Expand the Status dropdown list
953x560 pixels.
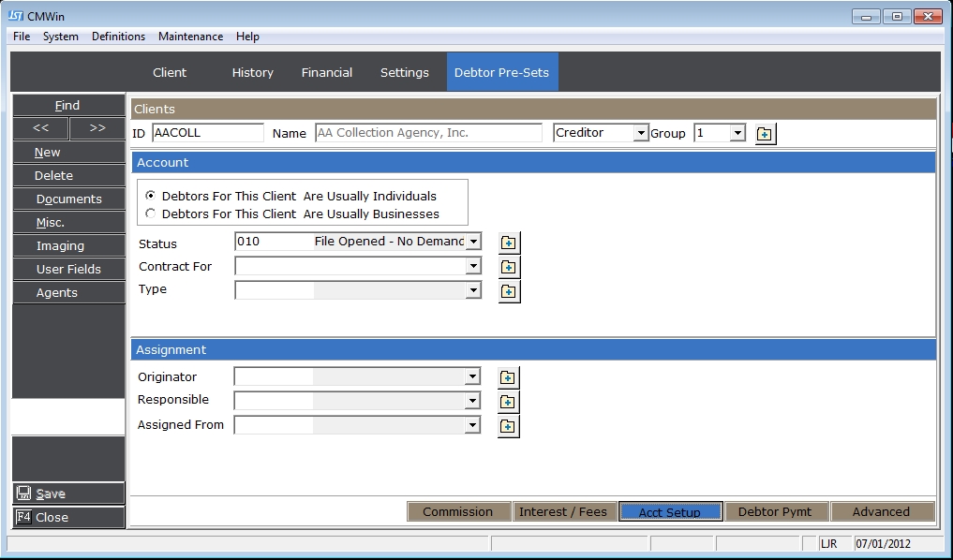point(473,242)
